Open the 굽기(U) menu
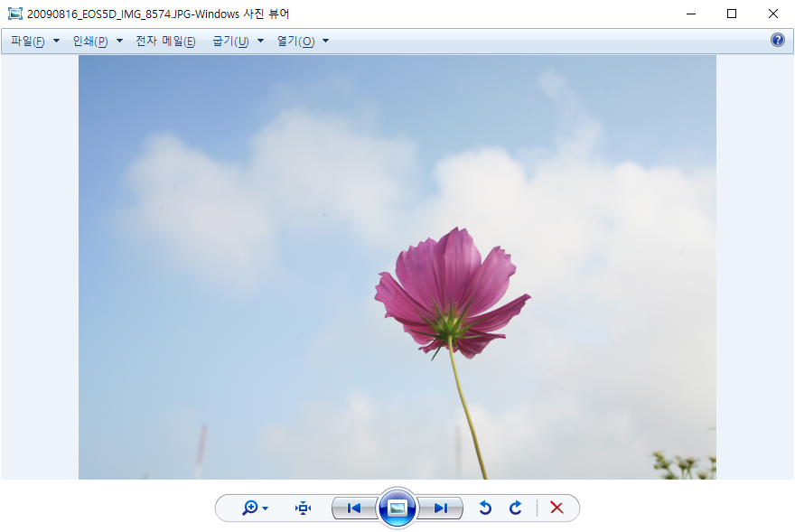This screenshot has width=795, height=532. pos(230,41)
